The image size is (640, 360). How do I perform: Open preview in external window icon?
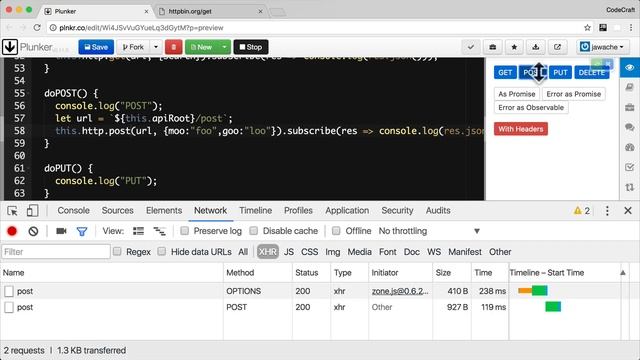click(x=557, y=47)
